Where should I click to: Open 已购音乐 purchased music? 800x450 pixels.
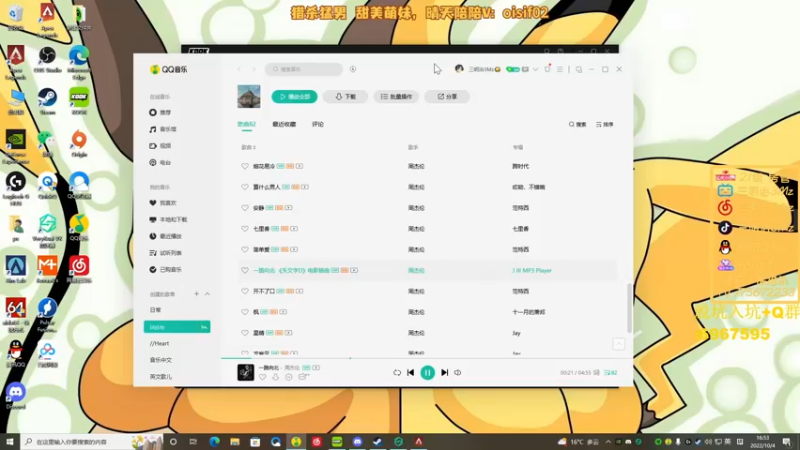point(165,269)
